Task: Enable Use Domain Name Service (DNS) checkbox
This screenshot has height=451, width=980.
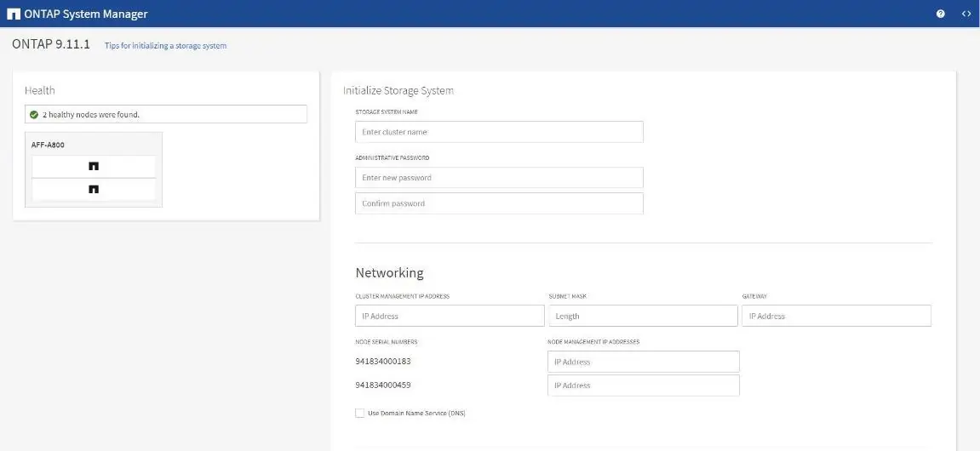Action: [x=359, y=413]
